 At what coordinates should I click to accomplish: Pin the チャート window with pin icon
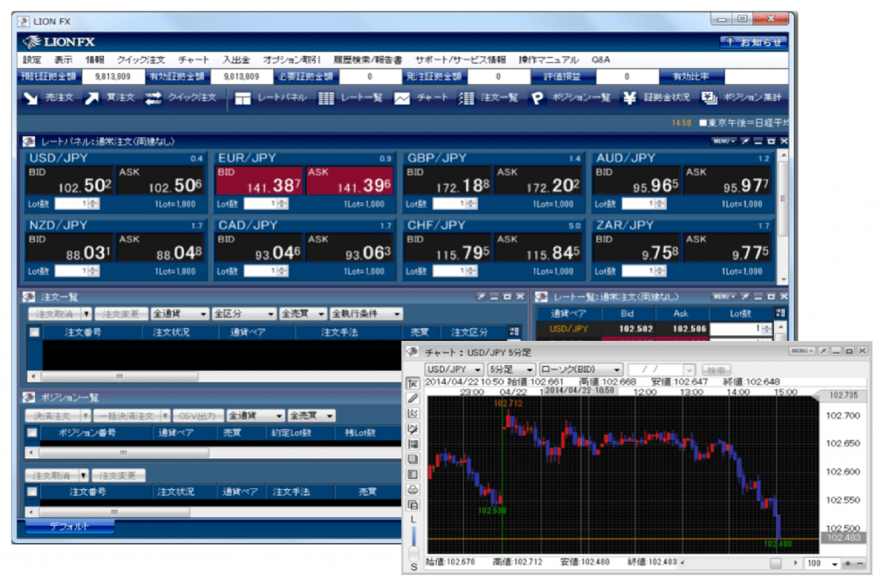(823, 351)
